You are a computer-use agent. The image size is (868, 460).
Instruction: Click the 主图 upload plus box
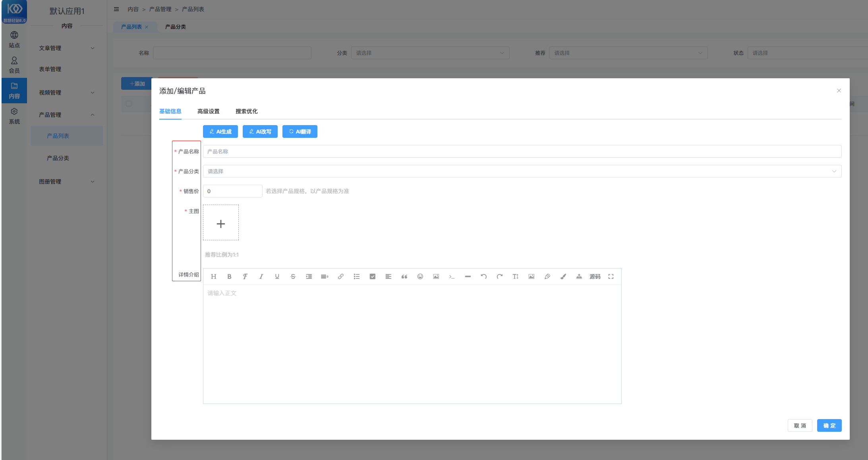coord(221,222)
